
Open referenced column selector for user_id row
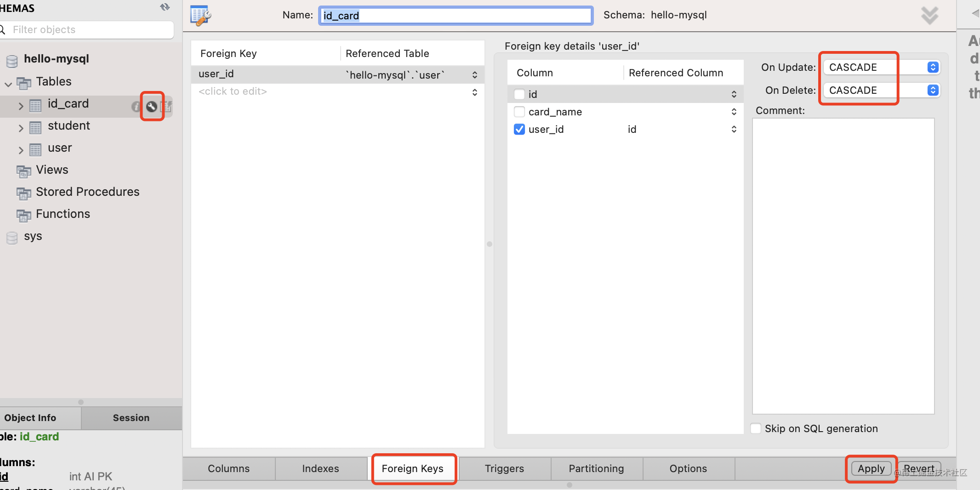pyautogui.click(x=734, y=129)
